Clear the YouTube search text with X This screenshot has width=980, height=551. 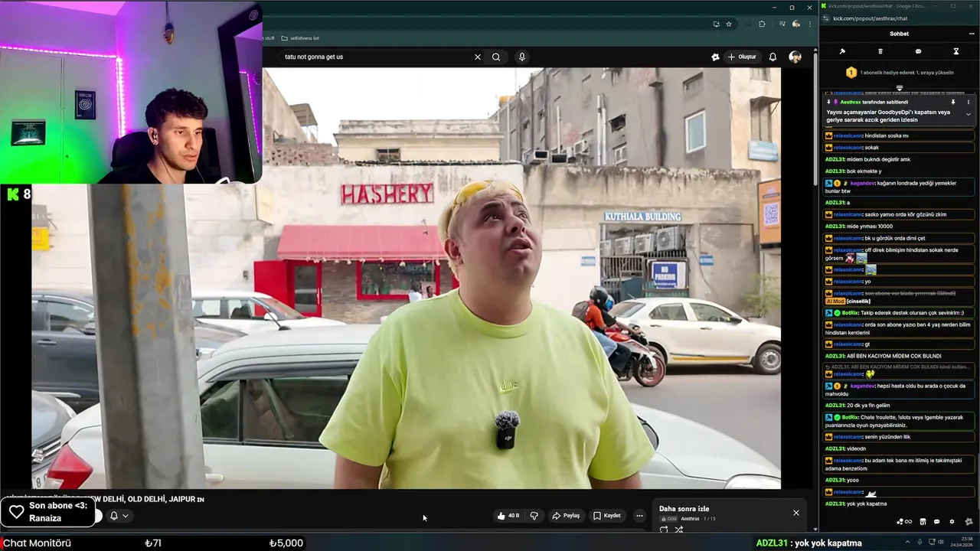[x=478, y=57]
